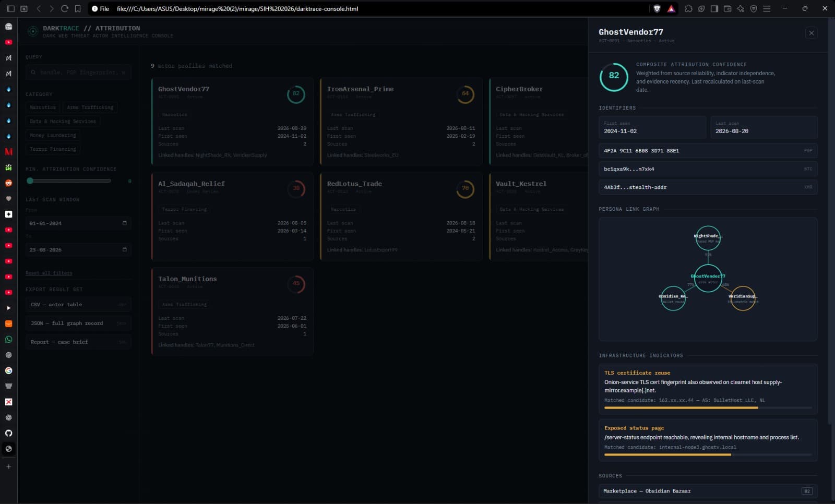Open the WhatsApp tab in vertical tabs
The height and width of the screenshot is (504, 835).
tap(8, 340)
